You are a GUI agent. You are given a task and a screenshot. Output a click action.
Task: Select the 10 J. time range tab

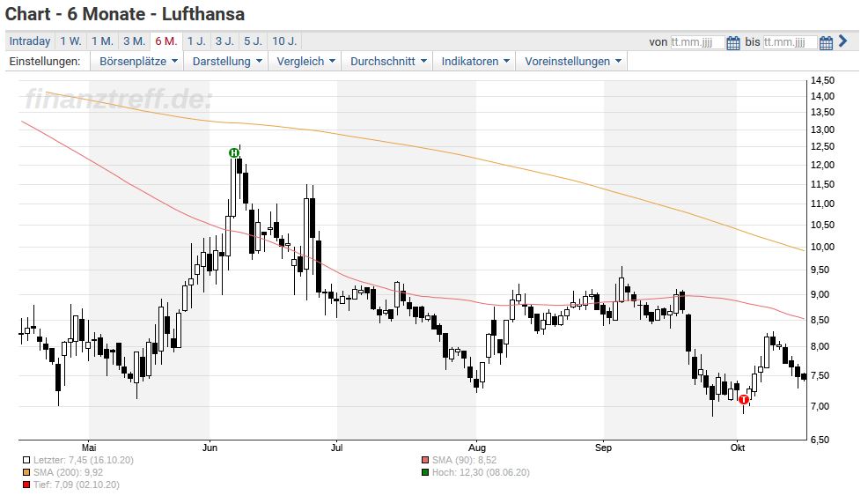(x=285, y=41)
